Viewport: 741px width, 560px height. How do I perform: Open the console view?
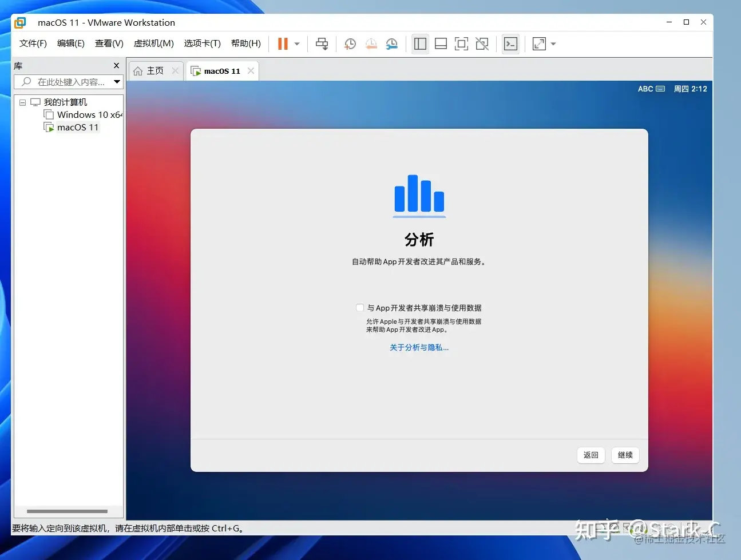tap(510, 44)
